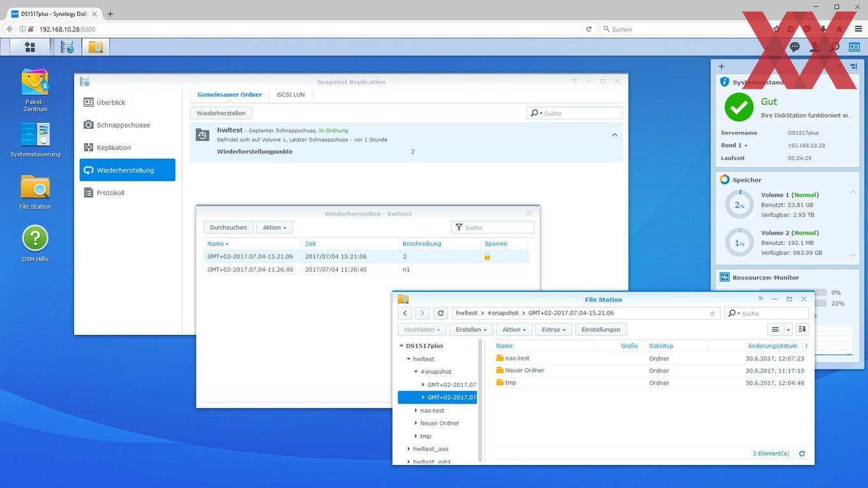Click the Speicher widget icon
The width and height of the screenshot is (868, 488).
pos(724,180)
